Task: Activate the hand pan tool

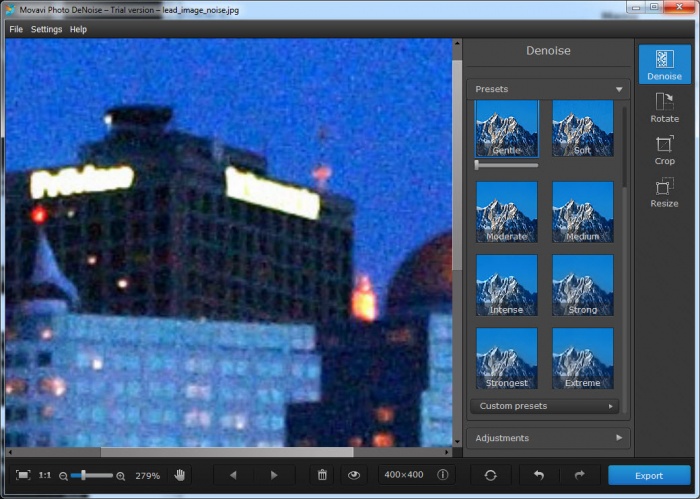Action: click(180, 475)
